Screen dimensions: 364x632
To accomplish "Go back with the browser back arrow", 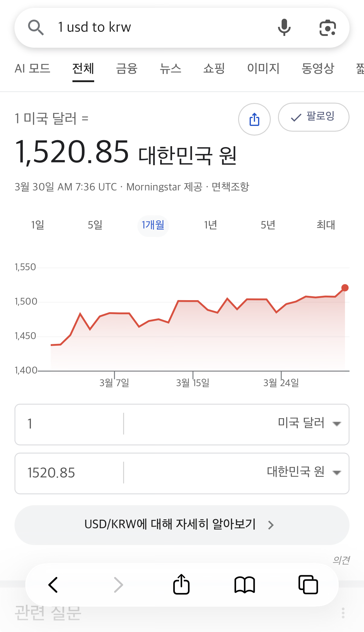I will [53, 585].
